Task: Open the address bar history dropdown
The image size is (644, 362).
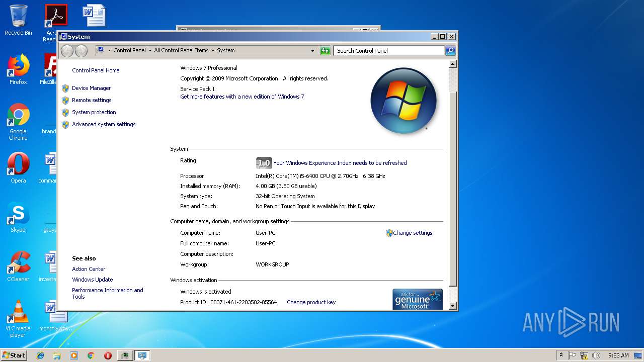Action: (312, 50)
